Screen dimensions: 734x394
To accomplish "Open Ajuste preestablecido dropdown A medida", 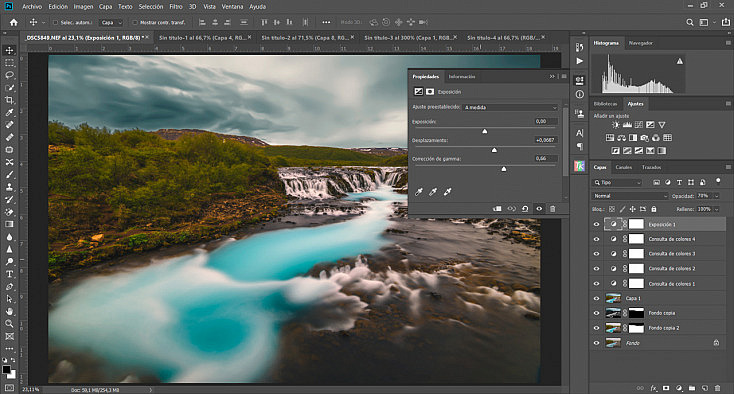I will pos(510,107).
